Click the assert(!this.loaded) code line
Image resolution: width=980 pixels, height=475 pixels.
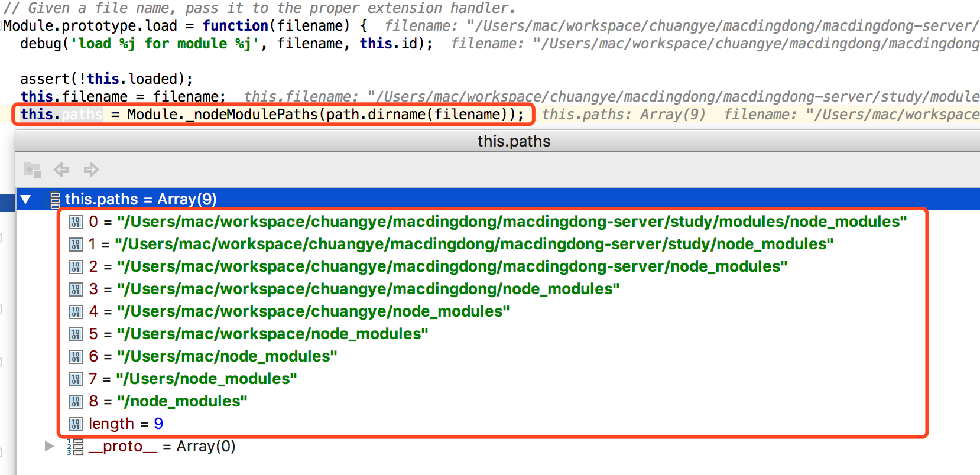click(x=106, y=79)
